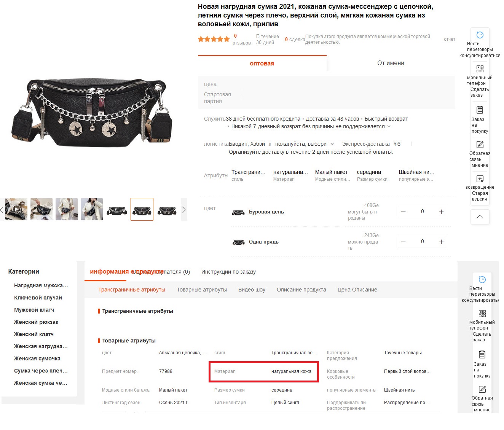Click the feedback pencil icon
The width and height of the screenshot is (504, 430).
pyautogui.click(x=480, y=145)
